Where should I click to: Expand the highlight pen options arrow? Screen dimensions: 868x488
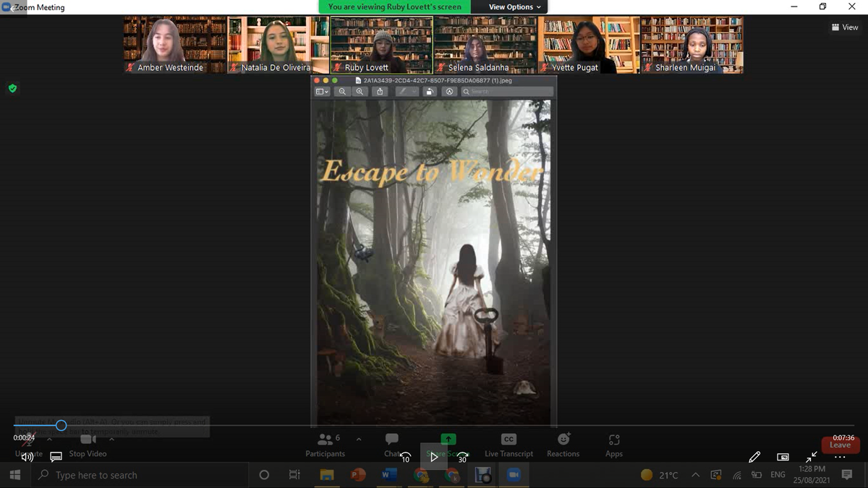[x=414, y=92]
